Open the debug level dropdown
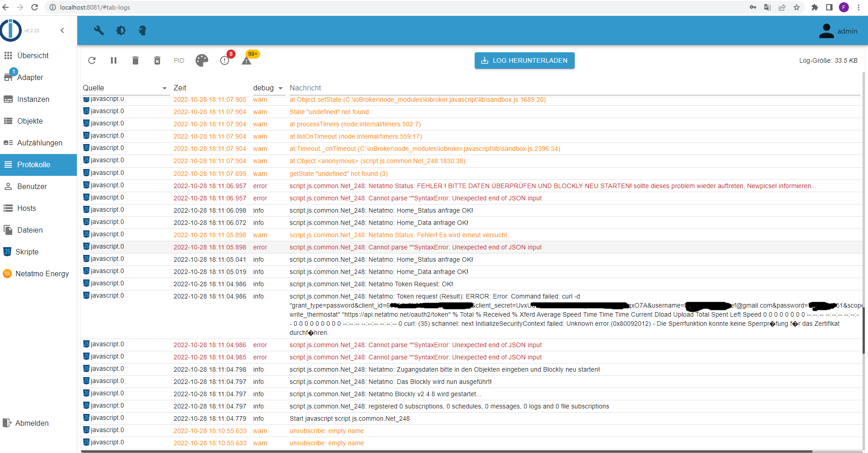The height and width of the screenshot is (453, 868). click(268, 88)
